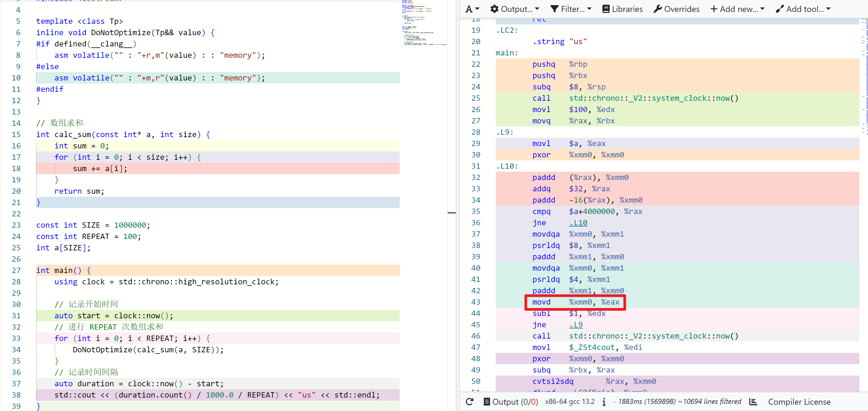Click source line 18 'sum += a[i];'

click(x=100, y=168)
